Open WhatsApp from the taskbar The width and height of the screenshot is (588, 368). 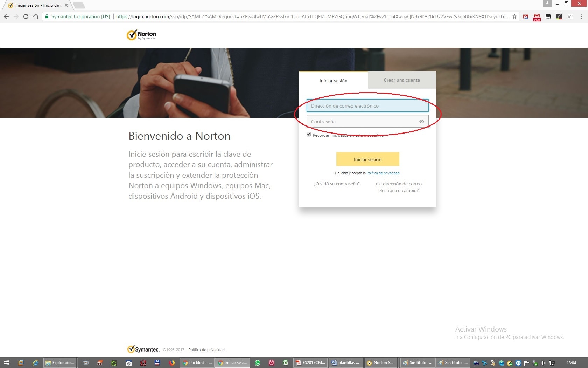[258, 363]
